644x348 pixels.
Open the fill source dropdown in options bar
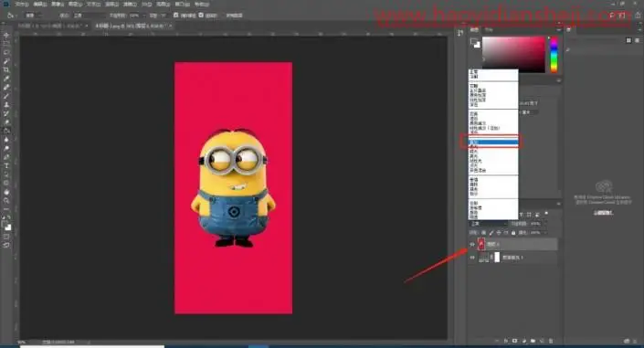point(34,16)
